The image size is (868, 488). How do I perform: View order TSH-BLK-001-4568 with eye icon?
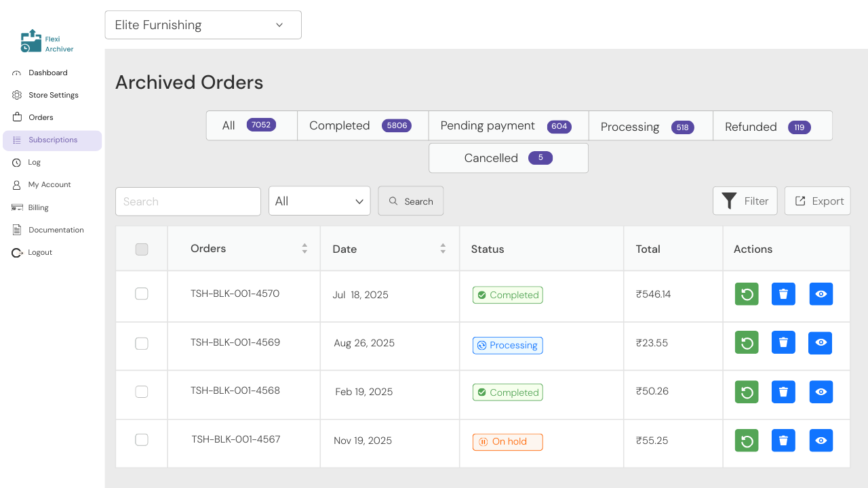click(x=821, y=392)
